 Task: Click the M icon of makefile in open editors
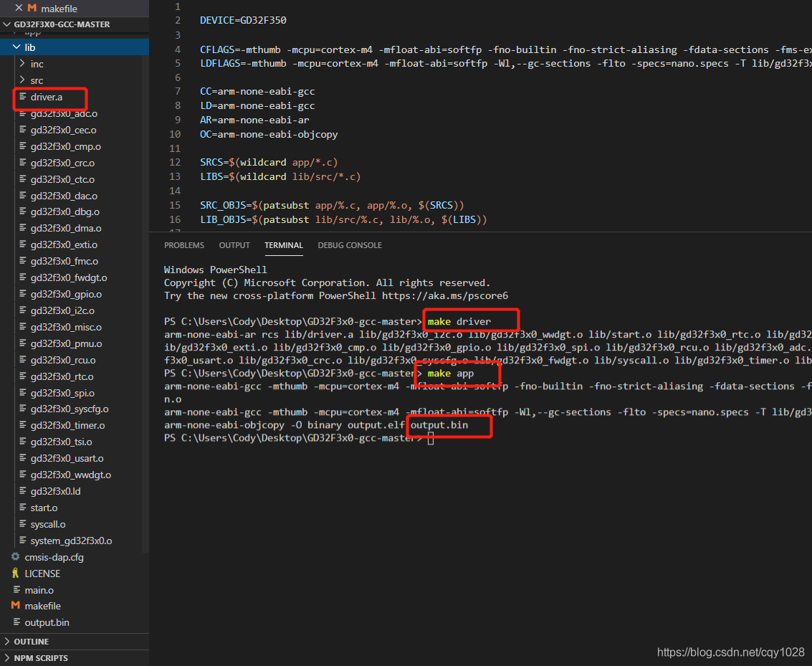coord(32,9)
